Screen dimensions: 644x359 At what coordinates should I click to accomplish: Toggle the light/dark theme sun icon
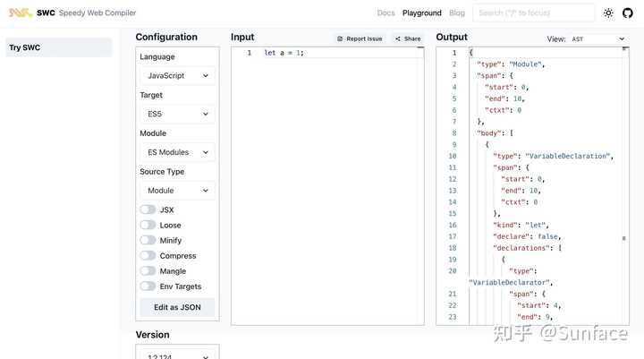click(x=608, y=13)
